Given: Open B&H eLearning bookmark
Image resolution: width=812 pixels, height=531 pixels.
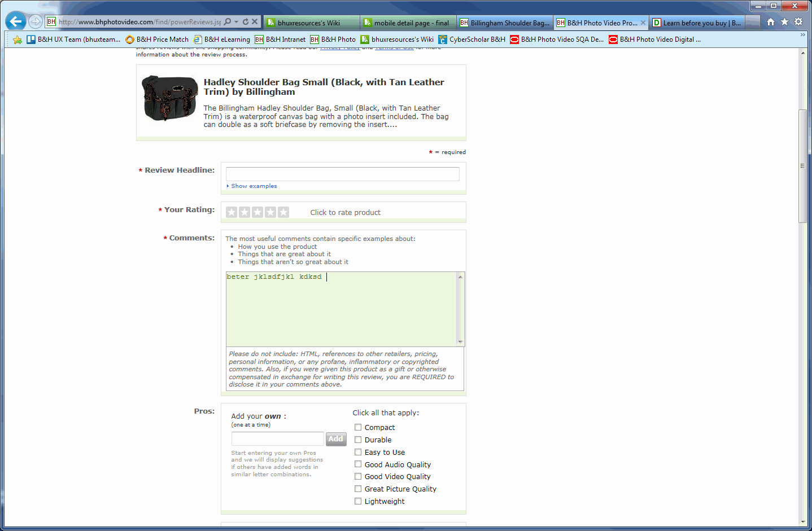Looking at the screenshot, I should coord(221,40).
